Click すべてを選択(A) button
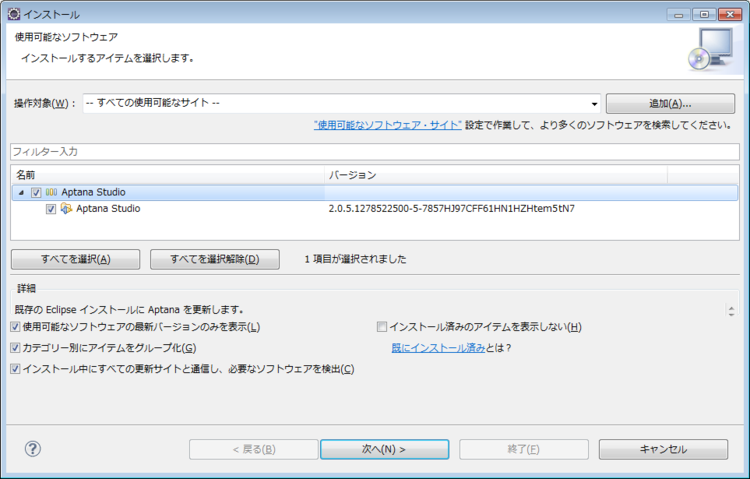750x479 pixels. point(76,259)
